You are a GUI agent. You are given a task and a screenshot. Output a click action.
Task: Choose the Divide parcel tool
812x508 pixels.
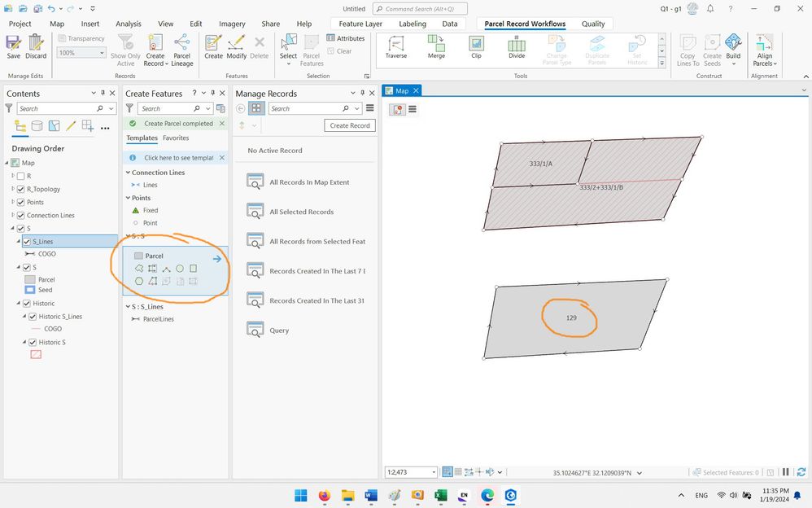[517, 46]
